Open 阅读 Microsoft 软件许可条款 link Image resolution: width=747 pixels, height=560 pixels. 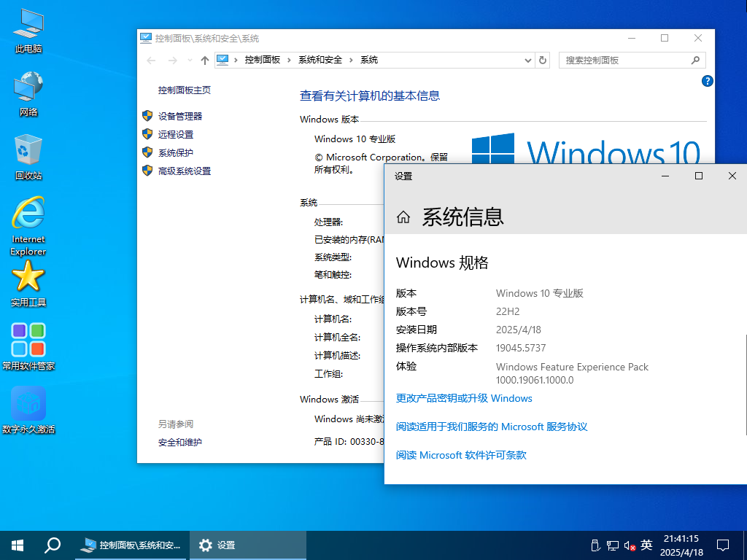click(x=461, y=455)
